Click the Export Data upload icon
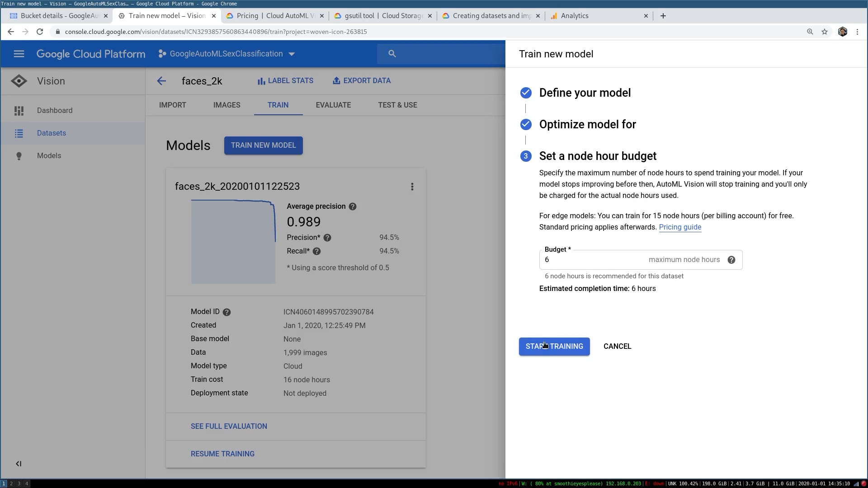Image resolution: width=868 pixels, height=488 pixels. click(x=336, y=80)
